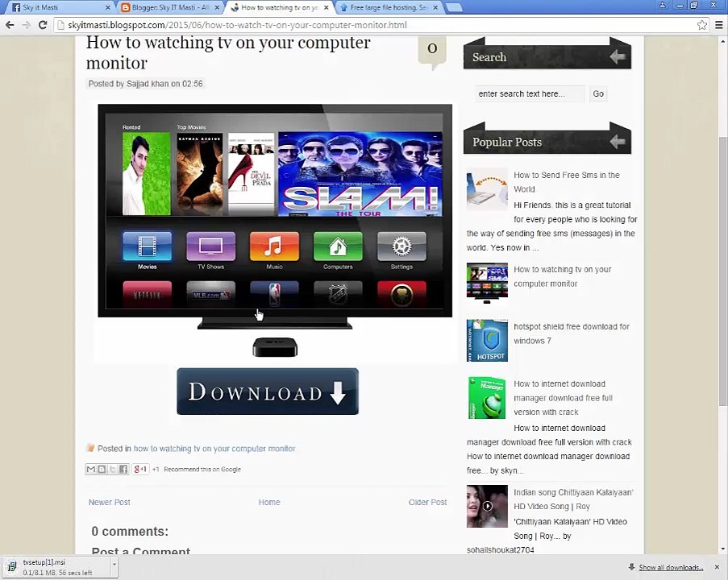Click the page vertical scrollbar
The image size is (728, 580).
pos(723,270)
